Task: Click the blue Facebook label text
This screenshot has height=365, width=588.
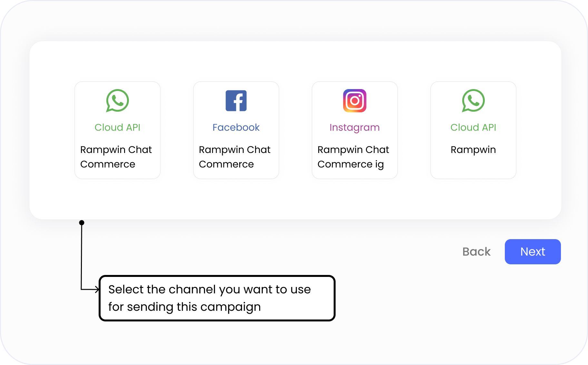Action: (x=236, y=127)
